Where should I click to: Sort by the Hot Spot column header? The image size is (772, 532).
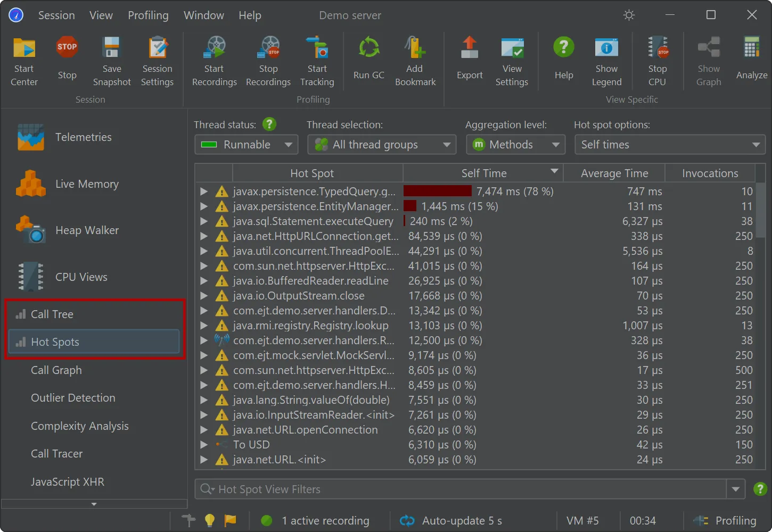pos(317,173)
